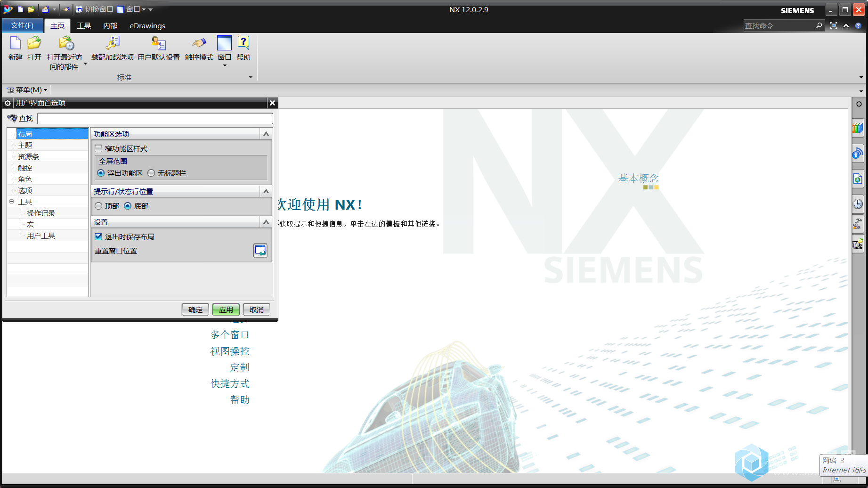This screenshot has width=868, height=488.
Task: Click the quick-access touch mode hand icon
Action: 66,9
